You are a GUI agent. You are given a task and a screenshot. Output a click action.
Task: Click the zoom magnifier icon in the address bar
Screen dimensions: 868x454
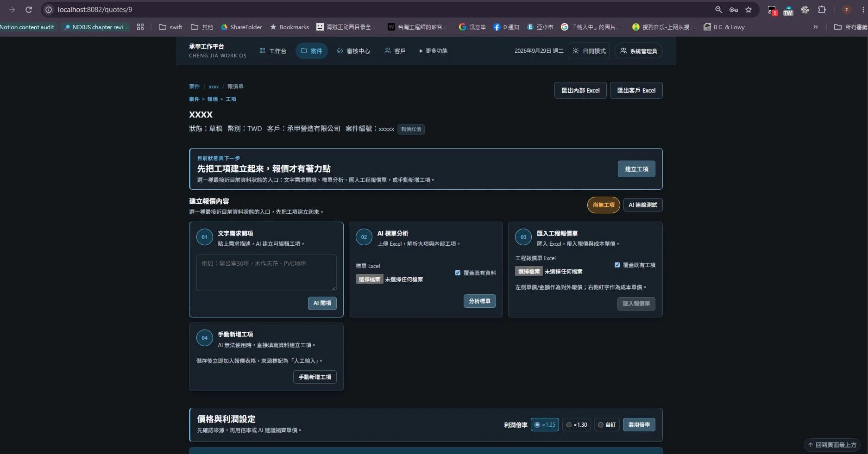[x=718, y=9]
